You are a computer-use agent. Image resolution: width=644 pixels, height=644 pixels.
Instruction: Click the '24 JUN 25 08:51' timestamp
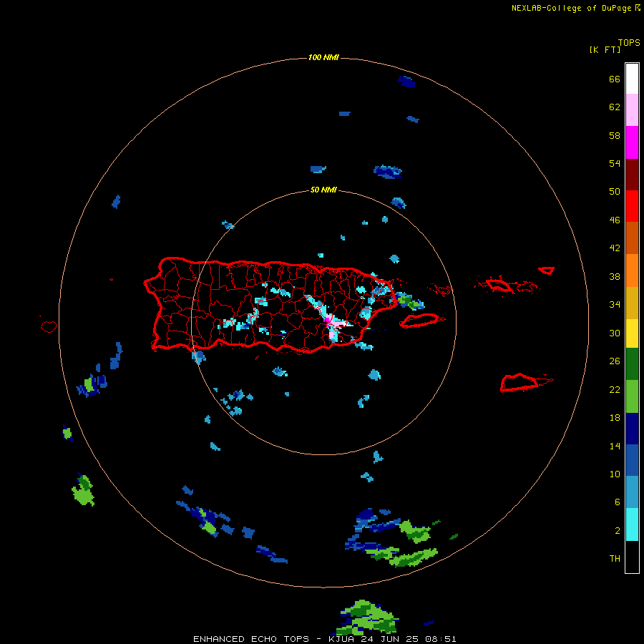[x=409, y=639]
